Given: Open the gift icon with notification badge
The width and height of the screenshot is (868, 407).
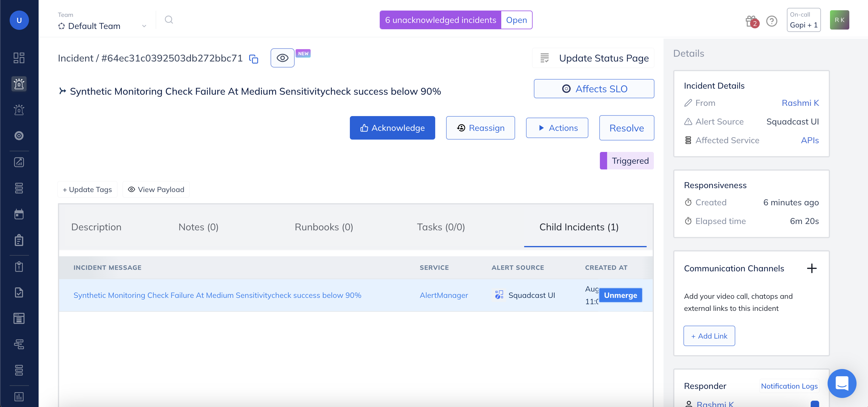Looking at the screenshot, I should [751, 20].
